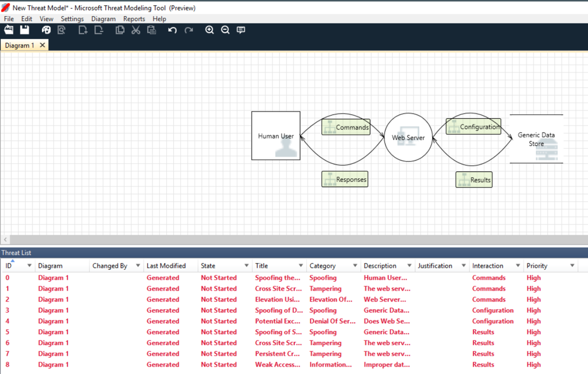Click 'Denial Of Ser...' category cell
Viewport: 588px width, 374px height.
(x=332, y=321)
